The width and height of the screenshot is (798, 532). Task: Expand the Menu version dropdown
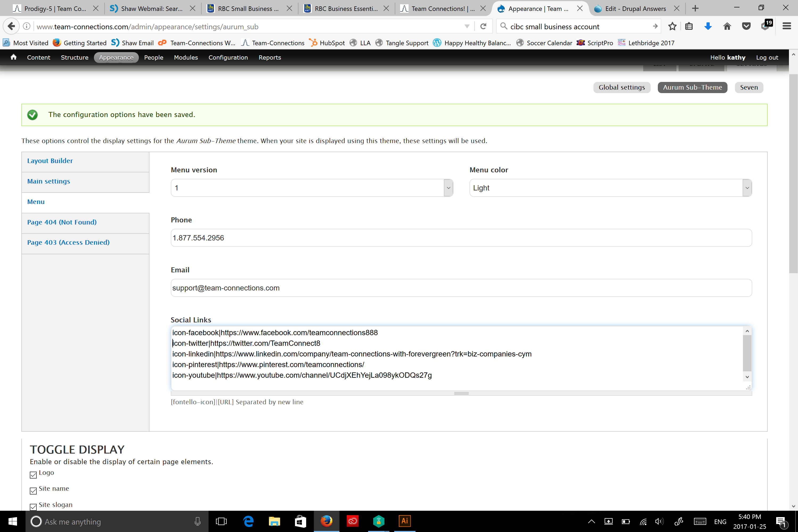448,188
